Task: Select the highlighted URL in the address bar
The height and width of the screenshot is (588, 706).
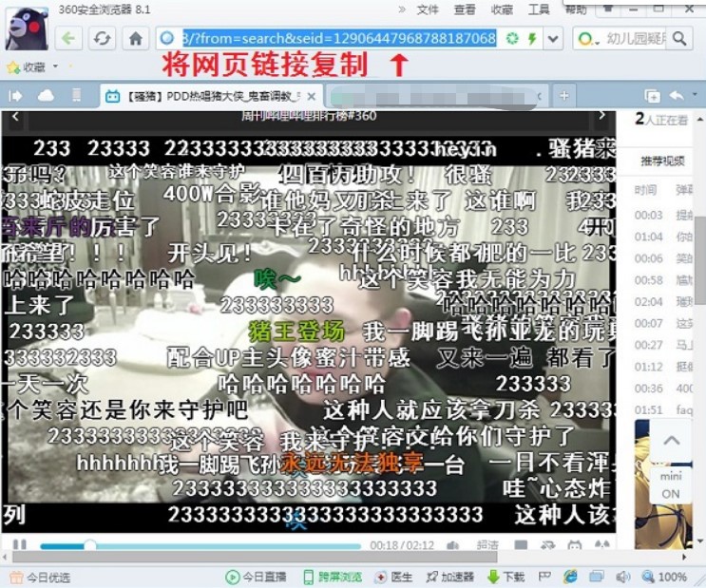Action: 339,38
